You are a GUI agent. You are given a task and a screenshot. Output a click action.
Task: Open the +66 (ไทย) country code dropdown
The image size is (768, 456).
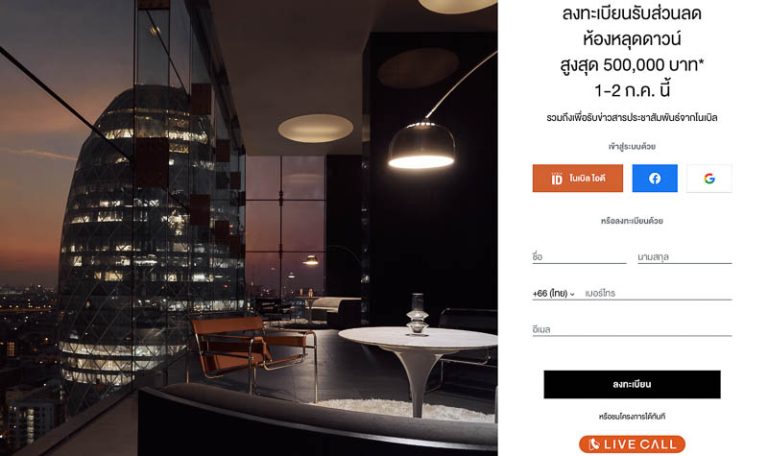tap(553, 293)
